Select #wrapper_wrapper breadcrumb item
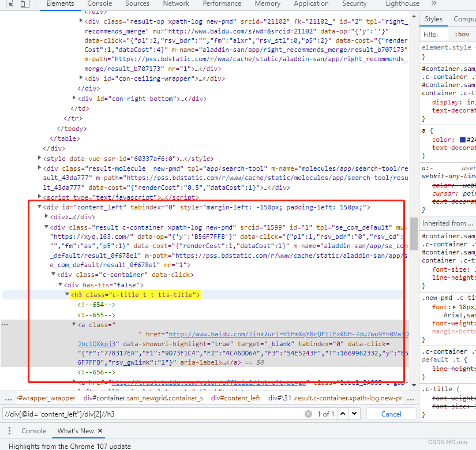This screenshot has width=476, height=450. pos(46,398)
